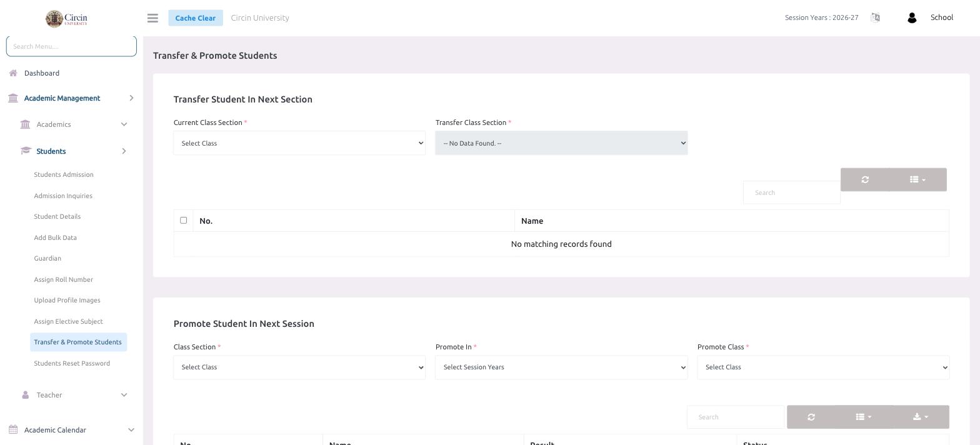Open the Promote In session years dropdown
This screenshot has width=980, height=445.
561,367
